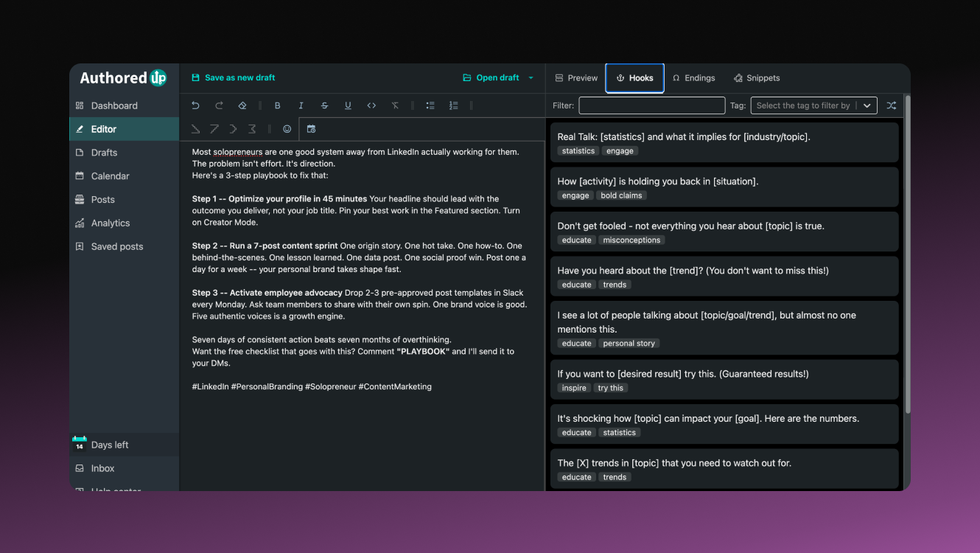Click Save as new draft
This screenshot has height=553, width=980.
[x=233, y=78]
